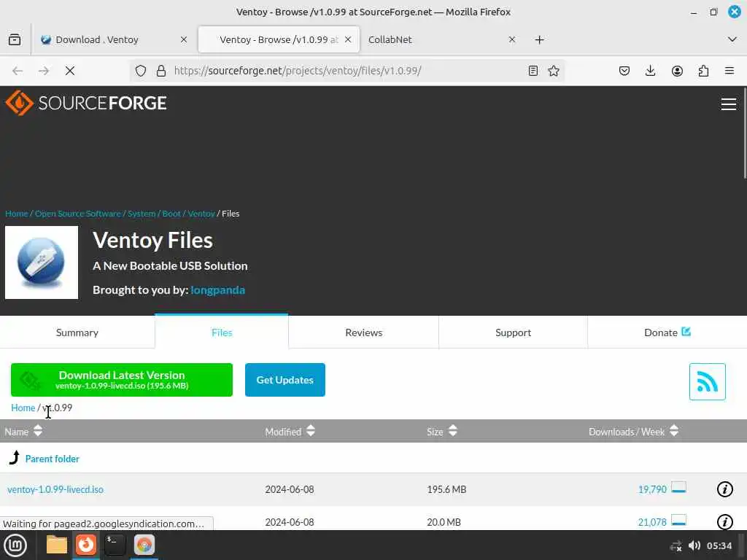The height and width of the screenshot is (560, 747).
Task: Switch to Download . Ventoy tab
Action: point(112,39)
